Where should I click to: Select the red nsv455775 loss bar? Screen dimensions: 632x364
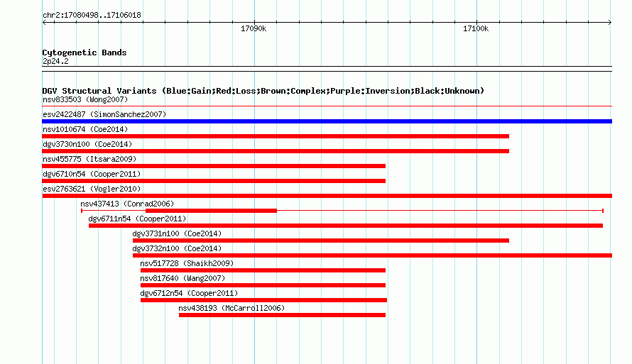[x=214, y=166]
